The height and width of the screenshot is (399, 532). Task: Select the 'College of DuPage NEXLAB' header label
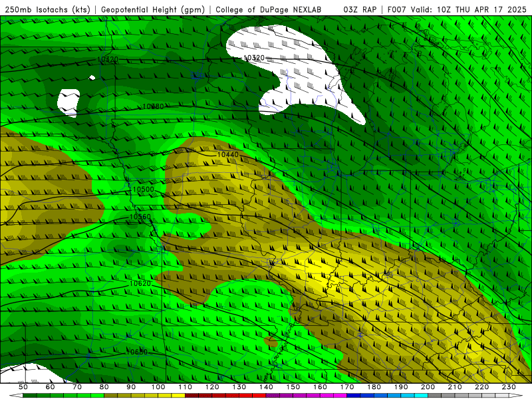point(269,9)
